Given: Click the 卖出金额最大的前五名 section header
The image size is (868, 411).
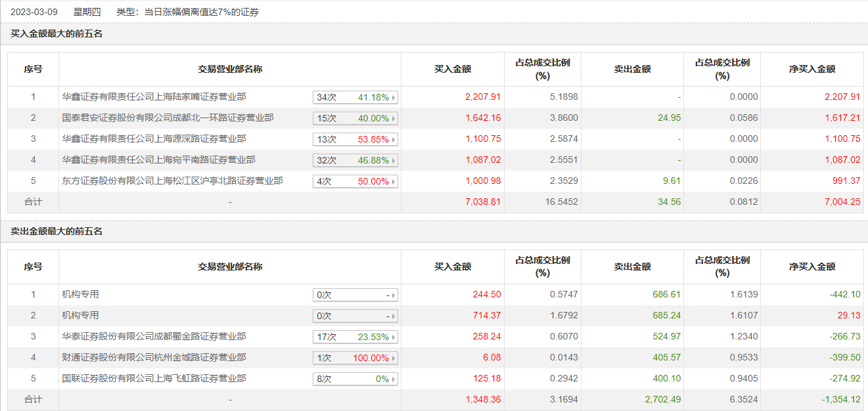Looking at the screenshot, I should pyautogui.click(x=57, y=232).
